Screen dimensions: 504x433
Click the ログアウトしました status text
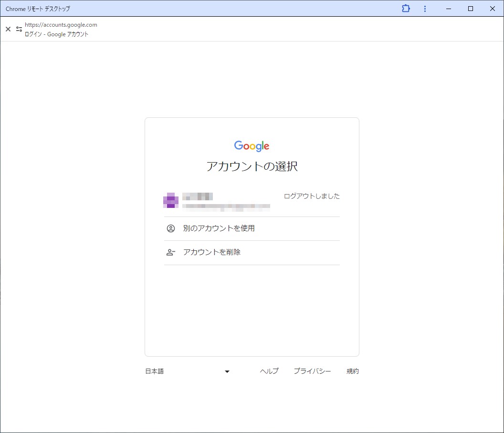pos(312,196)
